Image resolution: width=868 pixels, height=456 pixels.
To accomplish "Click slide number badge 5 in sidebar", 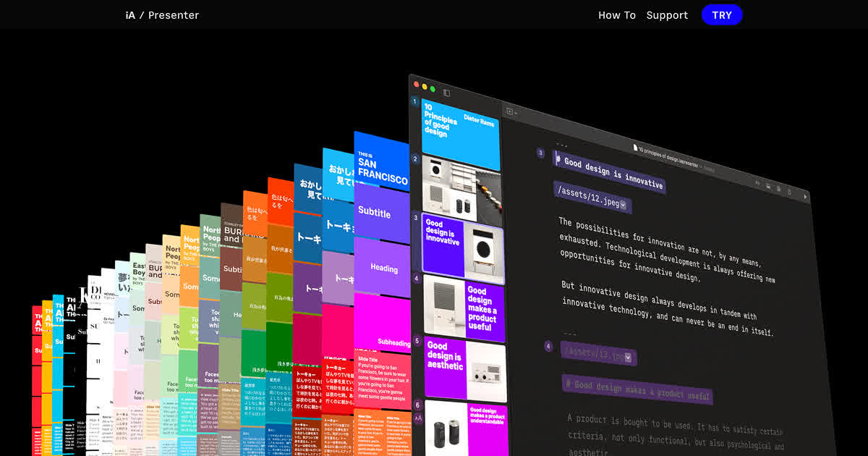I will (x=417, y=341).
